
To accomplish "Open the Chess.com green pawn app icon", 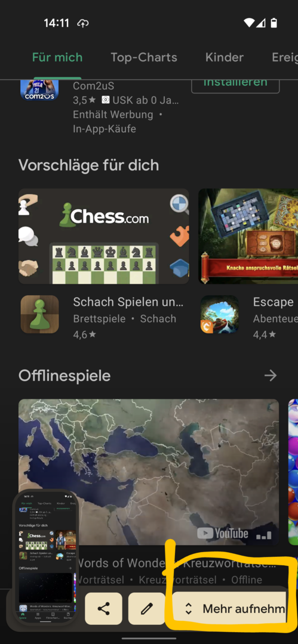I will coord(39,314).
